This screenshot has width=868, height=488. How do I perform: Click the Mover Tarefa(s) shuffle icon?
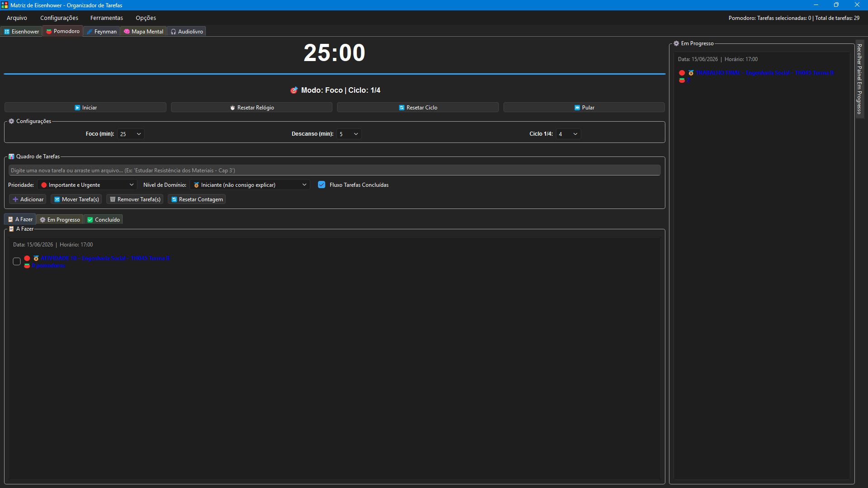[x=57, y=199]
